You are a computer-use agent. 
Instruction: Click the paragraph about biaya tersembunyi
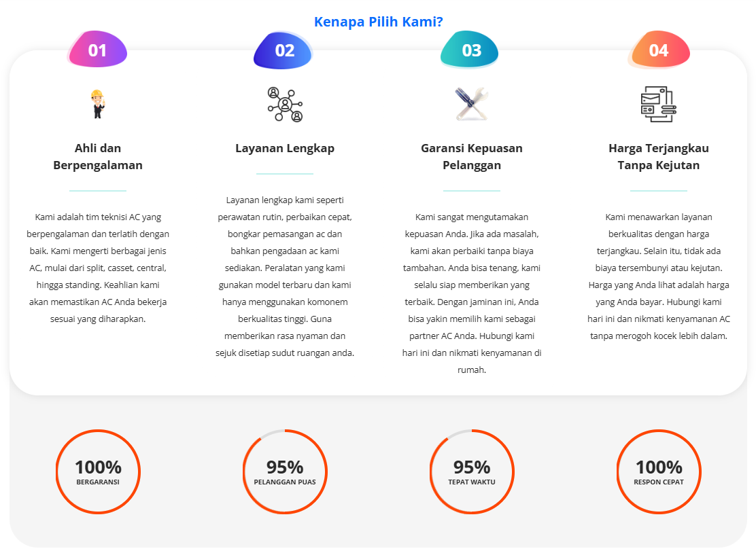pyautogui.click(x=659, y=276)
